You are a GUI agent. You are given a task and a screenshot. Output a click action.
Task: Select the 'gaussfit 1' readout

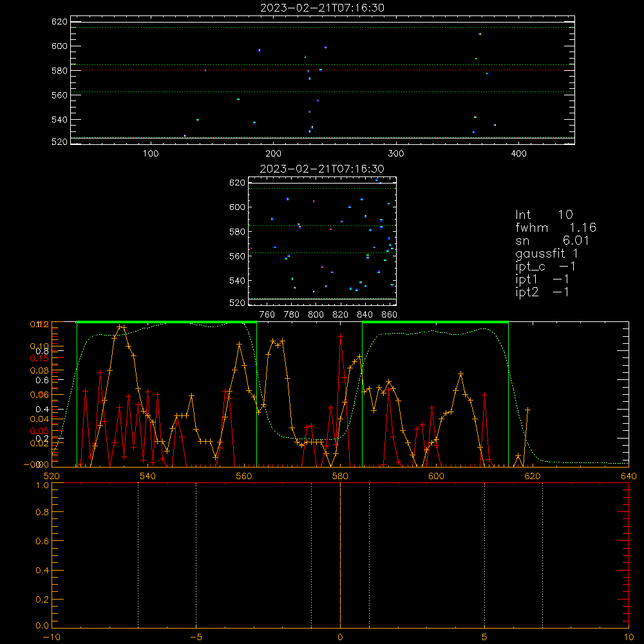tap(547, 254)
